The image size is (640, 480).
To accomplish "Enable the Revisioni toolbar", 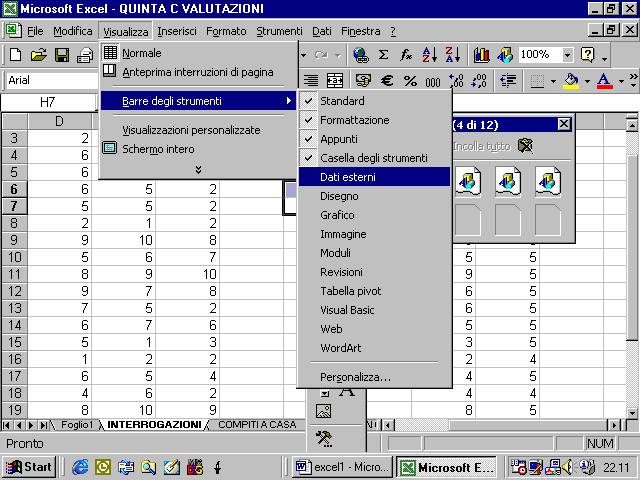I will pyautogui.click(x=374, y=272).
